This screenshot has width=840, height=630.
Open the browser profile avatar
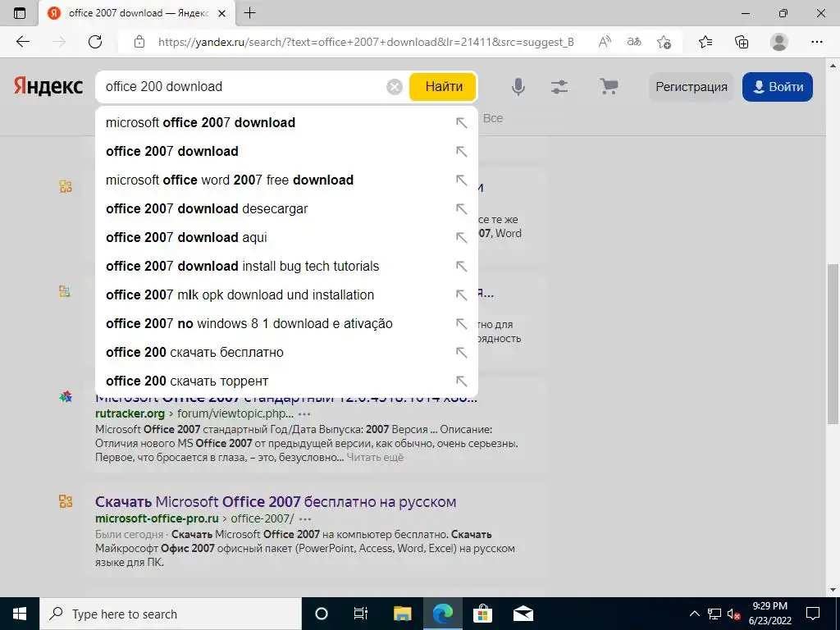click(x=779, y=42)
